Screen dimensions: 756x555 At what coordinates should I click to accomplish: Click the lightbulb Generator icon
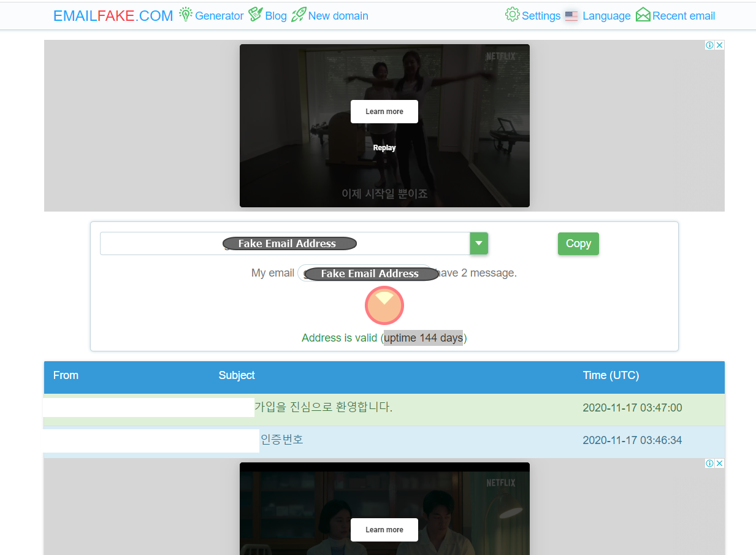coord(185,15)
